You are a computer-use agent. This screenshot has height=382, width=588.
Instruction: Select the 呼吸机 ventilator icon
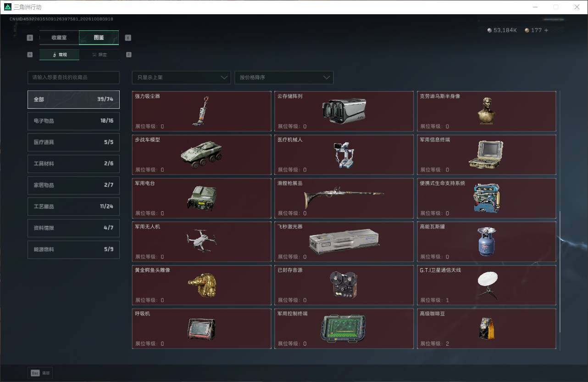pos(201,329)
